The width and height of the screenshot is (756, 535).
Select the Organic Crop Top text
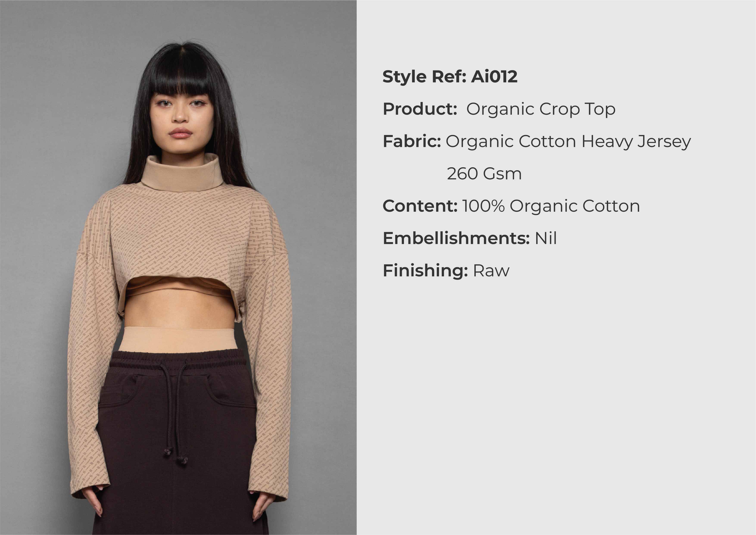(541, 109)
